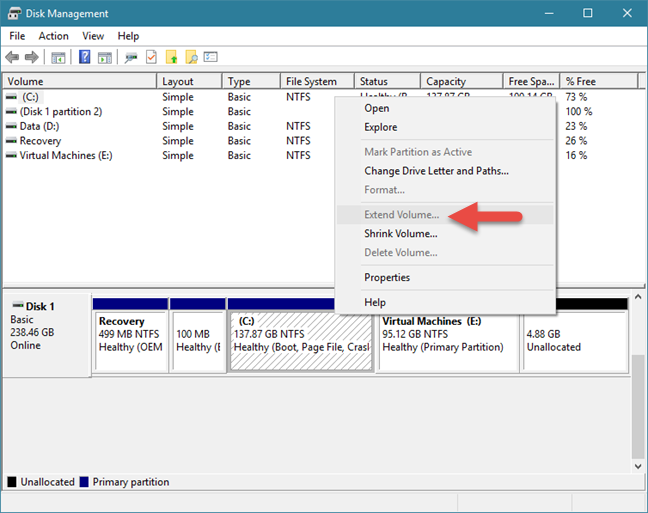Sort by the File System column header

(x=317, y=81)
